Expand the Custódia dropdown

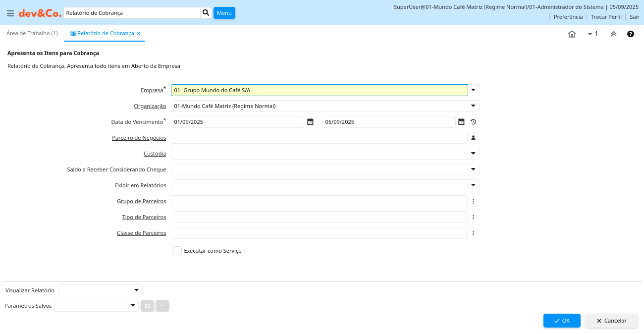click(474, 154)
